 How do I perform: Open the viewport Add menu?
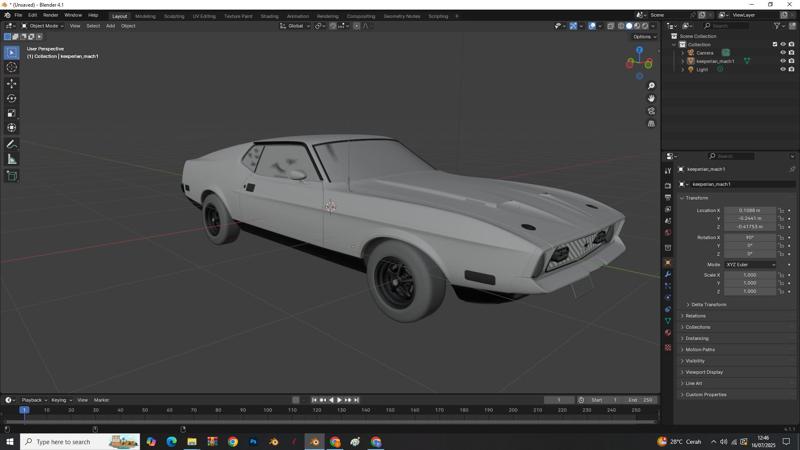(x=110, y=26)
